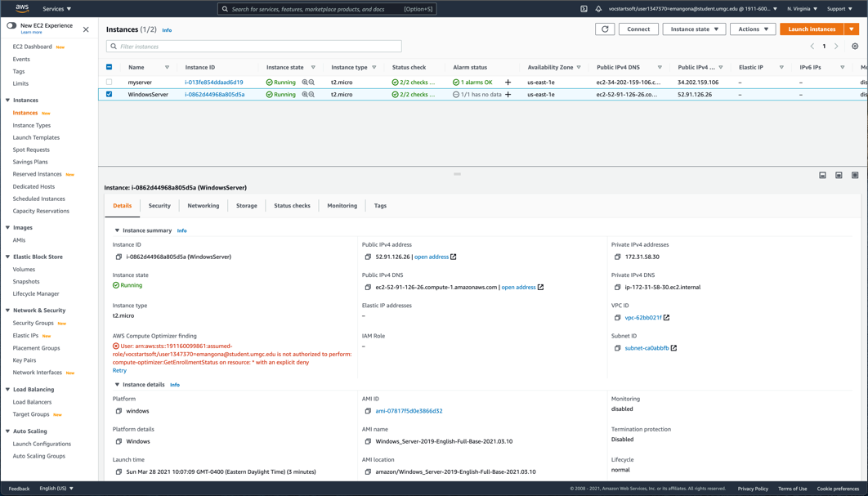
Task: Switch to the Security tab
Action: [159, 205]
